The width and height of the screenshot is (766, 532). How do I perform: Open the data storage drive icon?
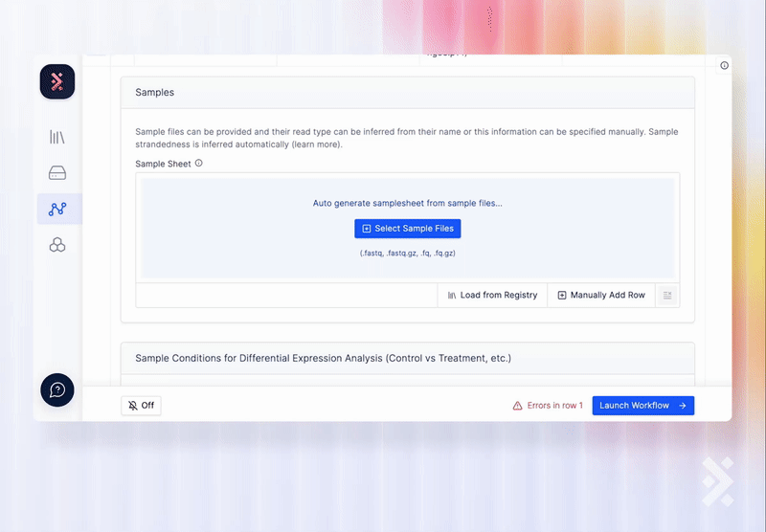57,173
